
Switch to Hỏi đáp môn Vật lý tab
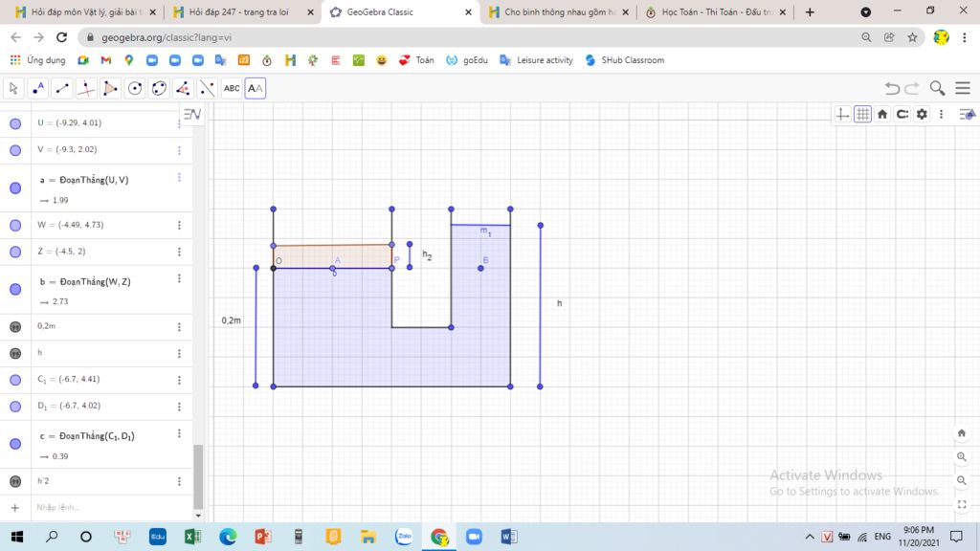[x=85, y=11]
